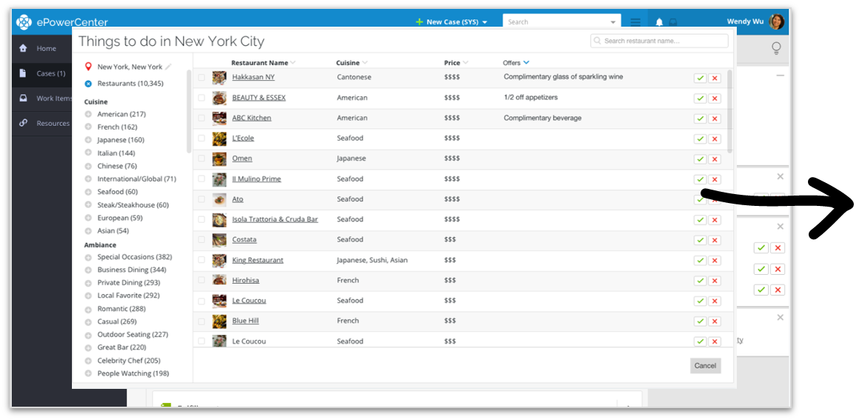Click the filter sidebar vertical scrollbar
868x420 pixels.
(x=189, y=110)
